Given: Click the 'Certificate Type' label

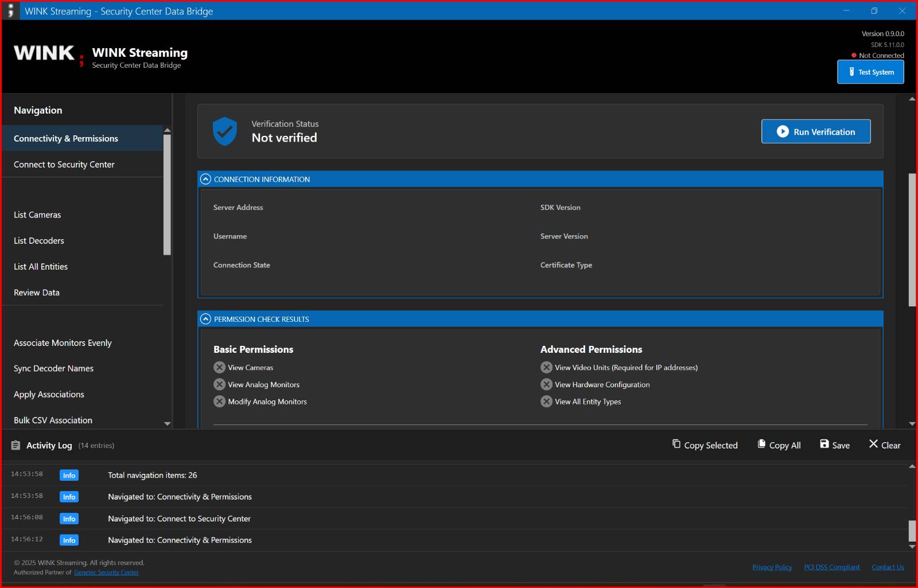Looking at the screenshot, I should [x=566, y=265].
